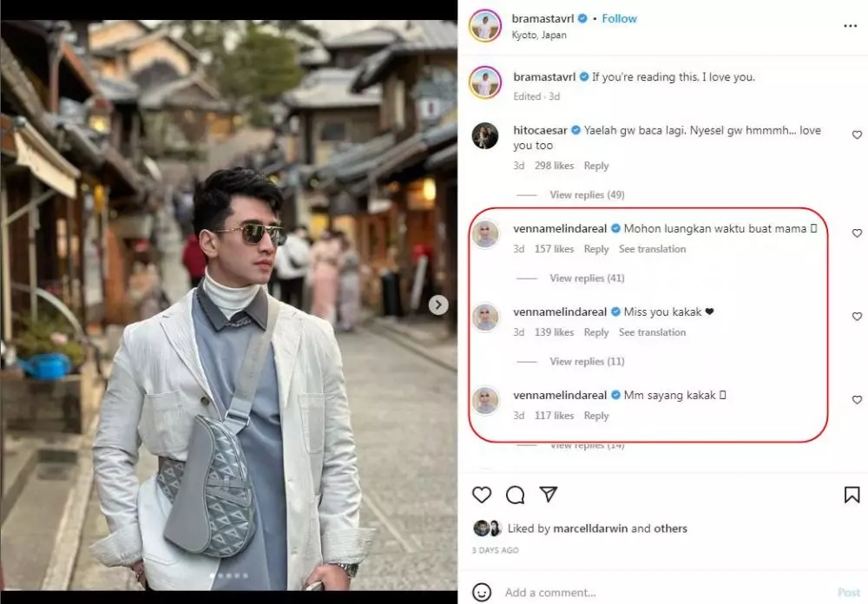Like the post using the heart icon
868x604 pixels.
coord(482,494)
